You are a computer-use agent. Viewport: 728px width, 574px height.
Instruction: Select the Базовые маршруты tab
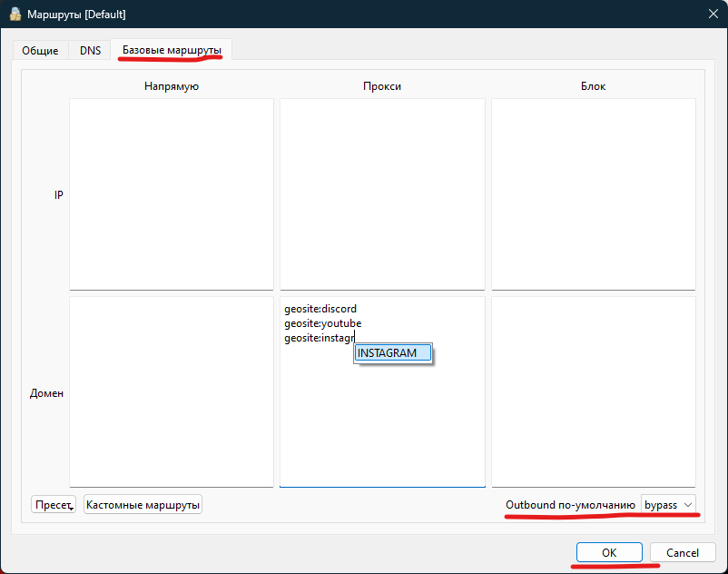[172, 51]
